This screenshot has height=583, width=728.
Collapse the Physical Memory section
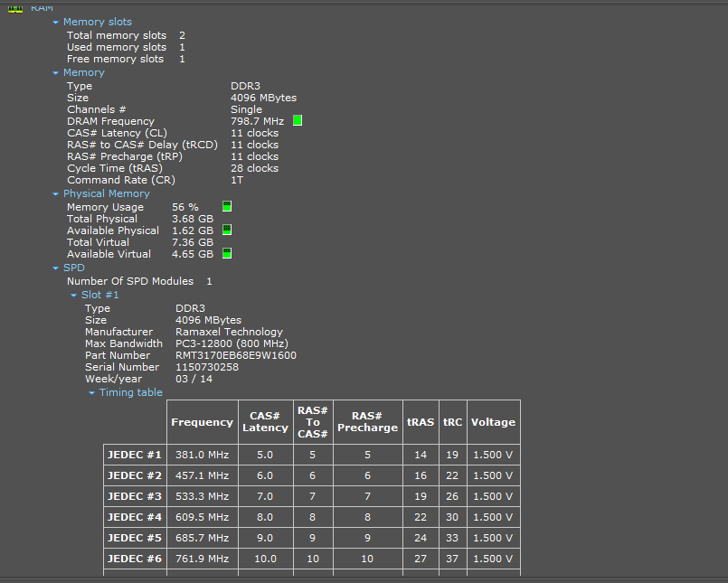(56, 193)
